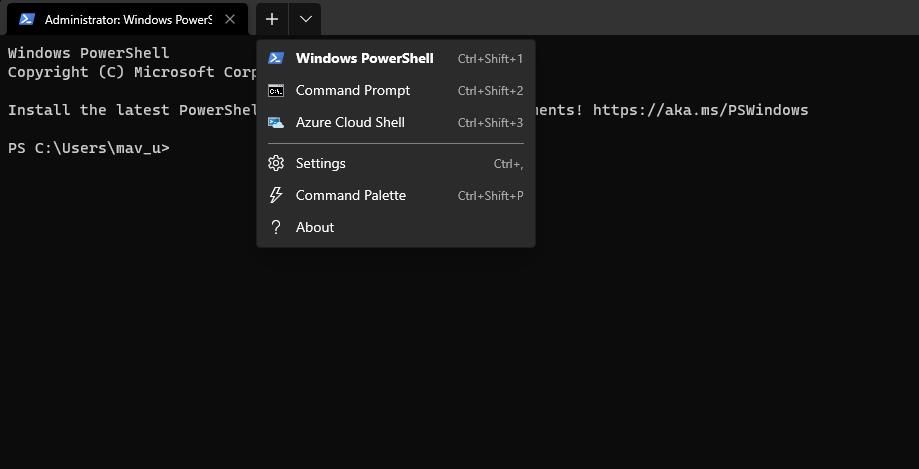The image size is (919, 469).
Task: Start Azure Cloud Shell from the menu
Action: tap(350, 122)
